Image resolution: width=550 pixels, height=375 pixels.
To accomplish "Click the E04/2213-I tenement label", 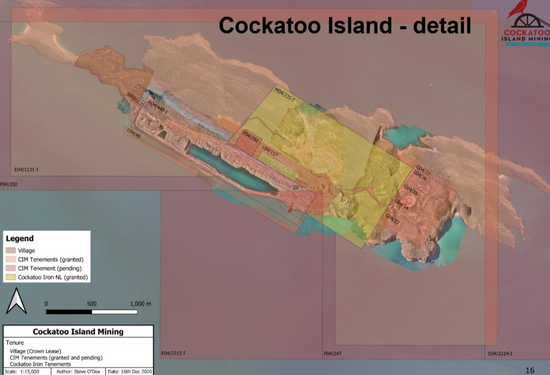I will [173, 353].
